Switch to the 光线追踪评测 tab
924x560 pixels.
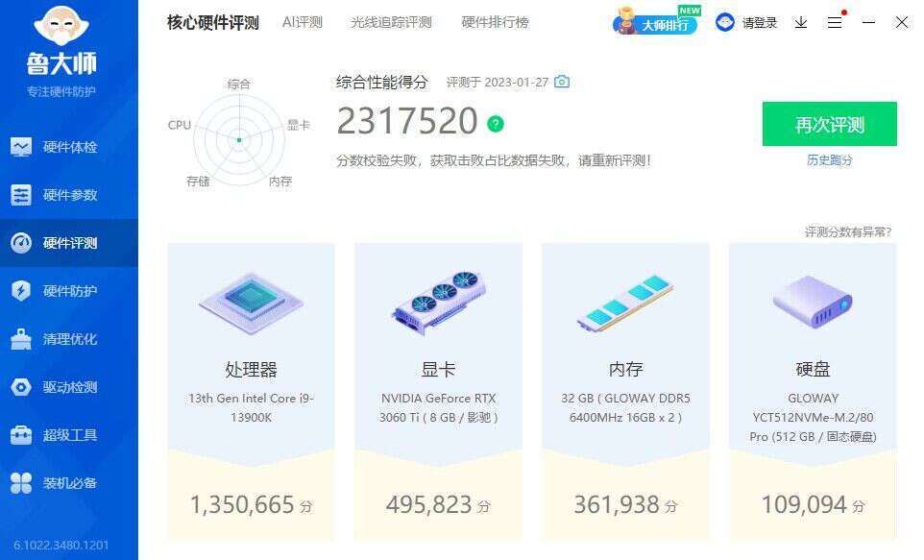click(391, 22)
